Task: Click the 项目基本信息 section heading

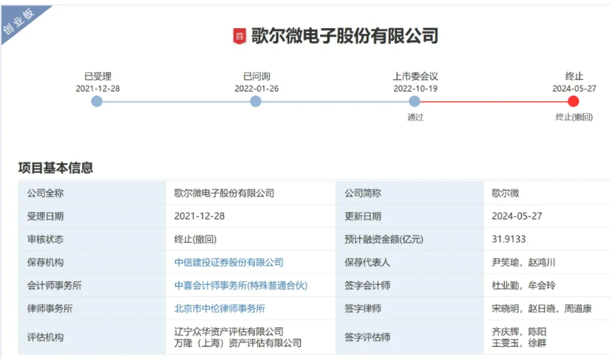Action: click(55, 168)
